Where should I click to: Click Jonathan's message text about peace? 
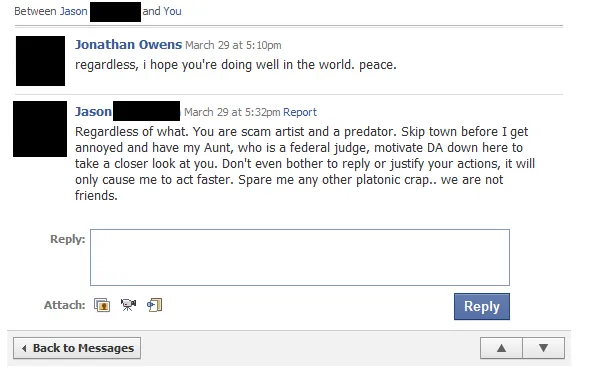click(236, 65)
